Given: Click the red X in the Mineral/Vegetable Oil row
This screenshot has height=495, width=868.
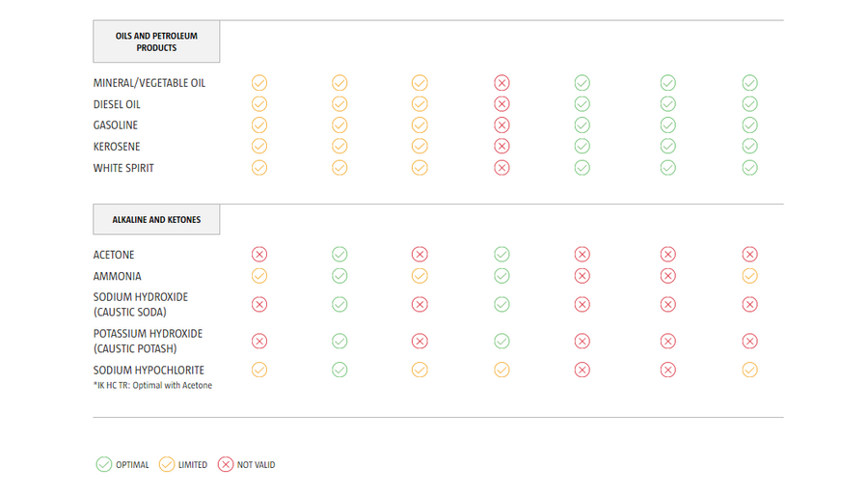Looking at the screenshot, I should (x=502, y=83).
